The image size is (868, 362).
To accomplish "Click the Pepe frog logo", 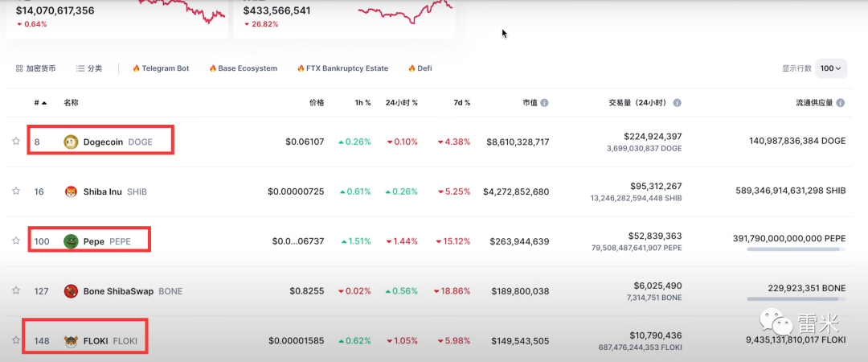I will [71, 241].
